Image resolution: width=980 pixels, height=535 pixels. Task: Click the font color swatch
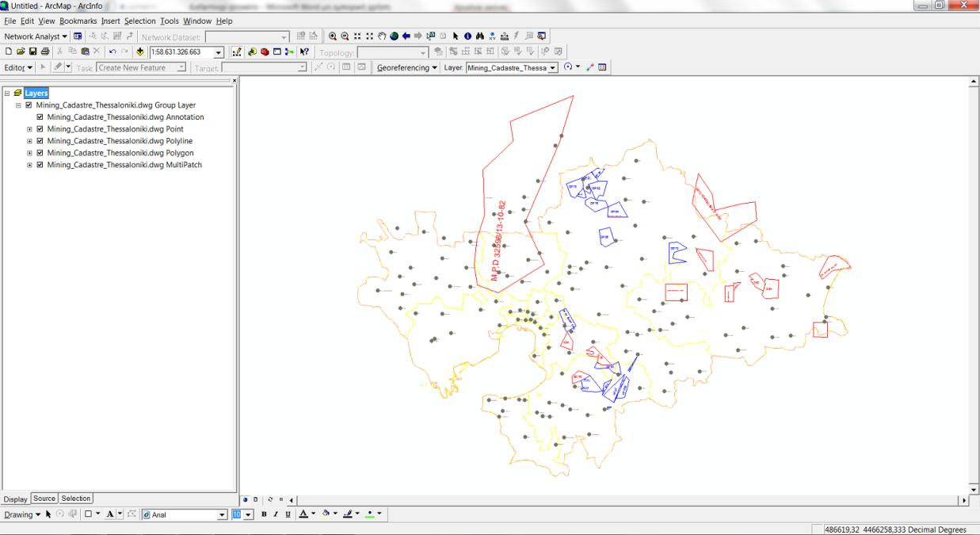click(x=303, y=514)
